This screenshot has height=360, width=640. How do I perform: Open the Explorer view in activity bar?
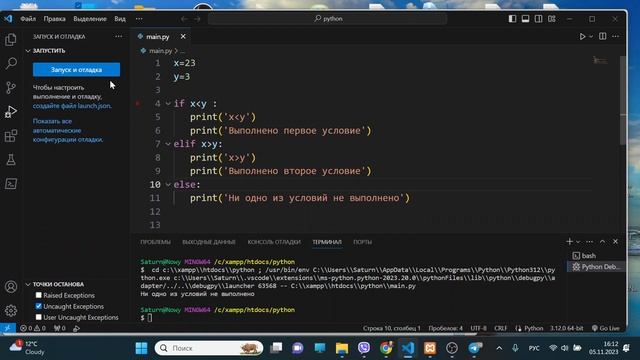coord(11,40)
